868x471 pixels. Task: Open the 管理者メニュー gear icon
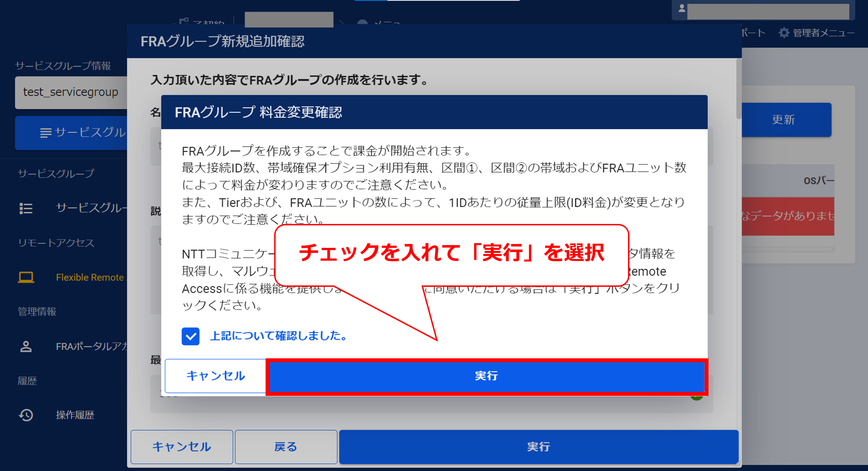(x=784, y=33)
